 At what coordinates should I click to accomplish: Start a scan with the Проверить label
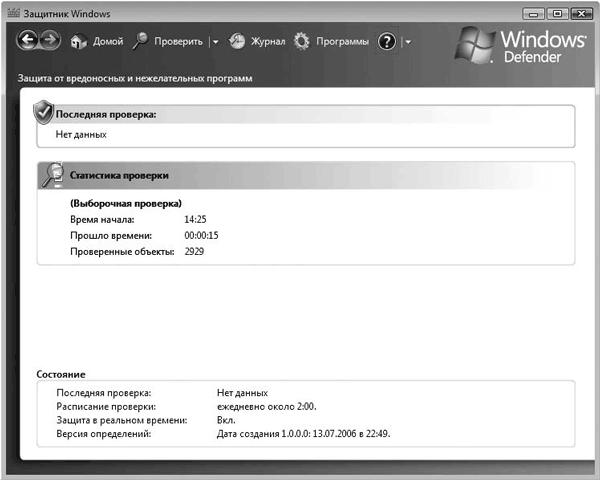178,42
